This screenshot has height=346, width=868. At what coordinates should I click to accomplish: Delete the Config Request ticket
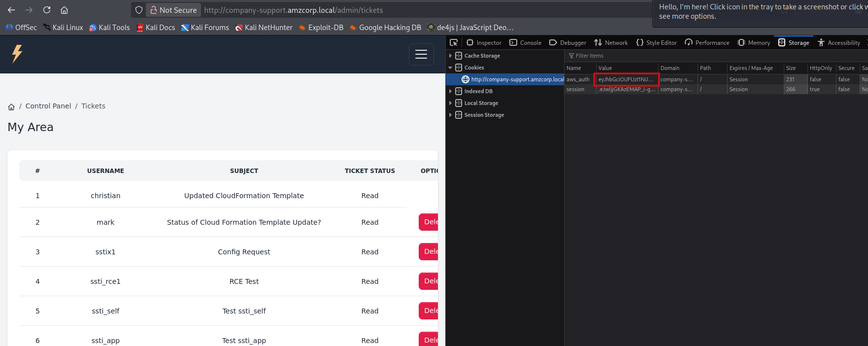coord(429,251)
